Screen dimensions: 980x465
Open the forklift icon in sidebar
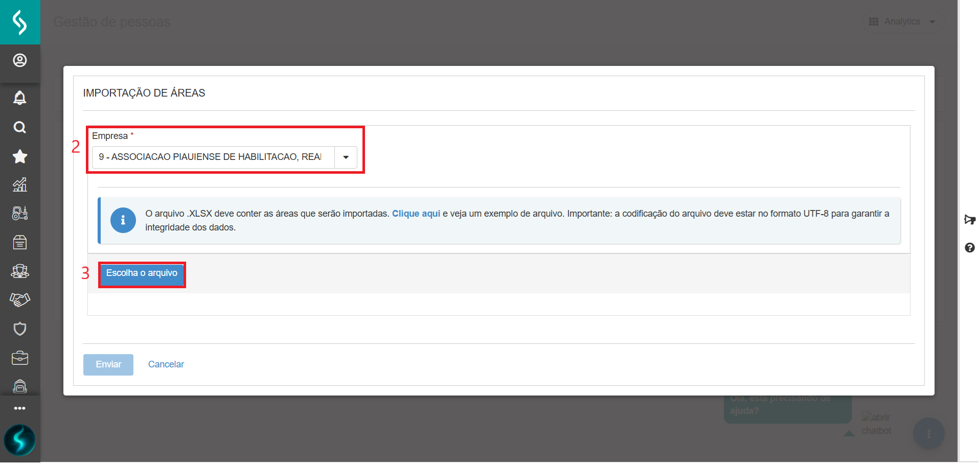(x=20, y=213)
